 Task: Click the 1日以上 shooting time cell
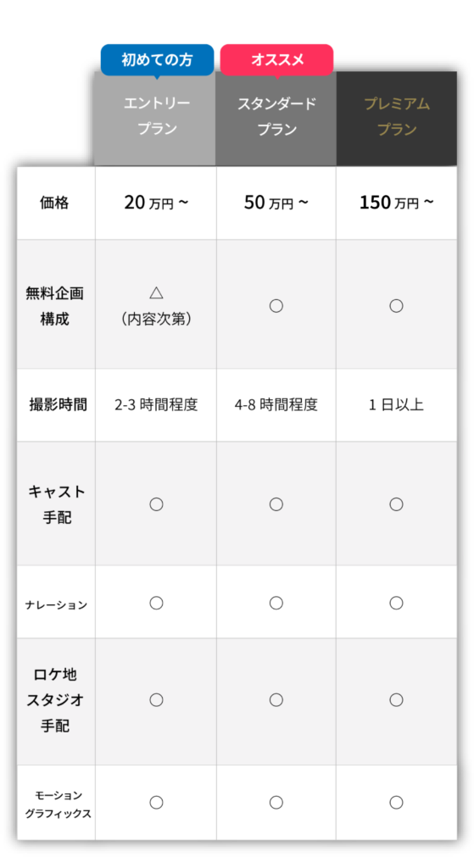(x=397, y=404)
